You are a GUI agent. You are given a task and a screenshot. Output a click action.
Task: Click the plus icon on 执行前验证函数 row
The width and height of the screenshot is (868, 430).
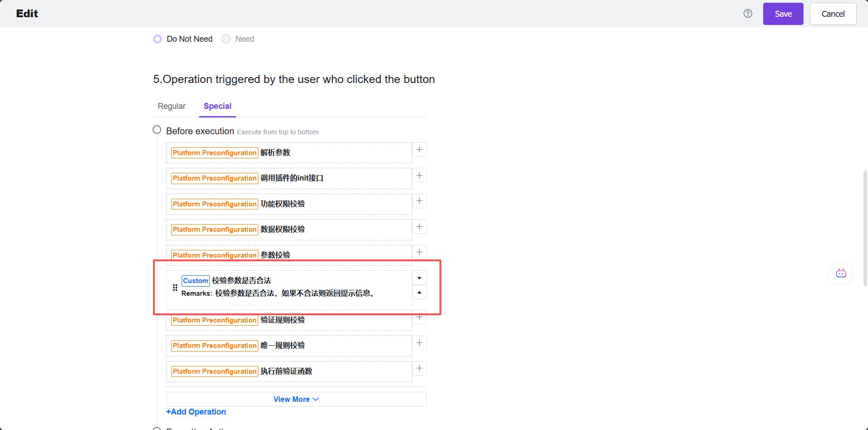pos(419,368)
